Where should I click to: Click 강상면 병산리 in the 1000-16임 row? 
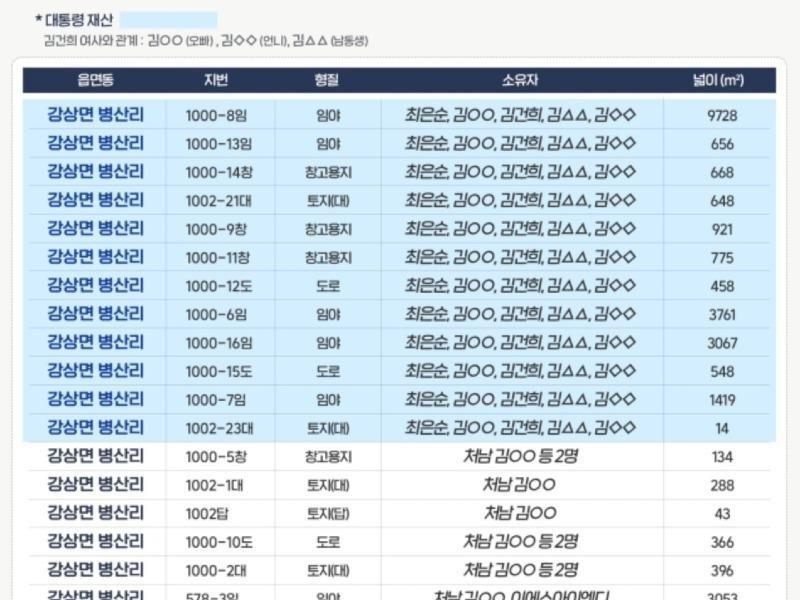pos(95,343)
